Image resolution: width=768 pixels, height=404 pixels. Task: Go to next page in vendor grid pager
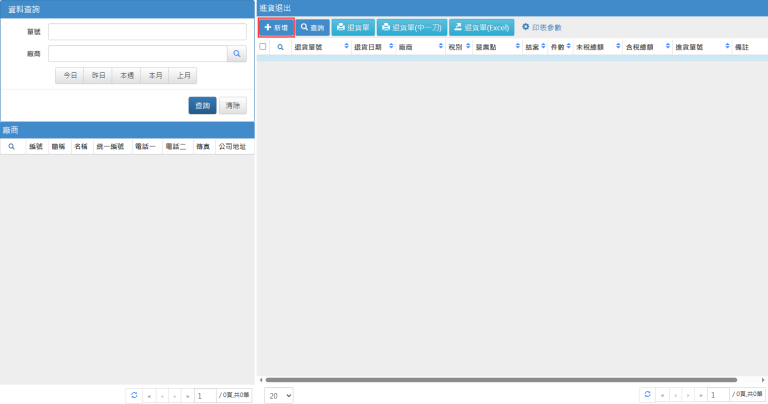(x=174, y=396)
